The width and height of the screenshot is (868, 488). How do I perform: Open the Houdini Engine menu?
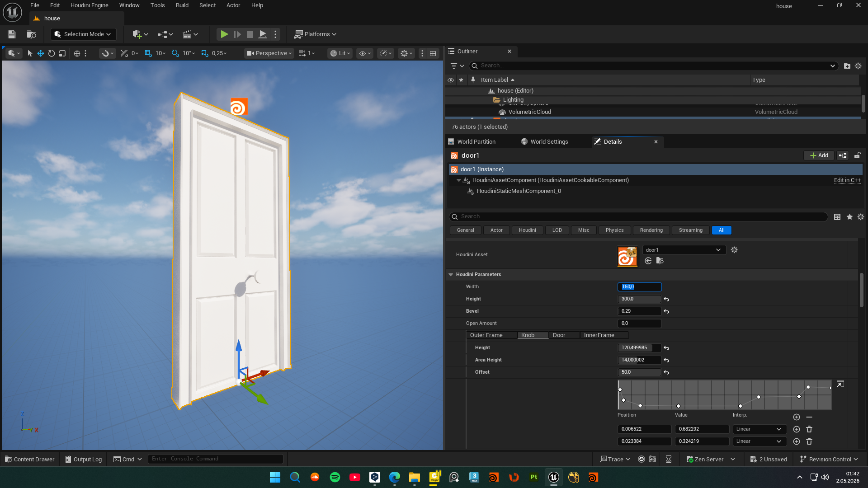pyautogui.click(x=89, y=5)
